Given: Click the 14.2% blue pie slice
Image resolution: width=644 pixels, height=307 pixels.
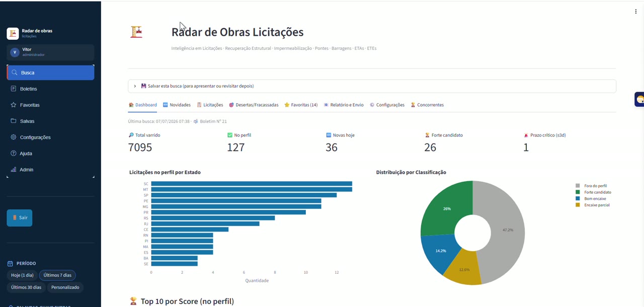Looking at the screenshot, I should coord(441,251).
